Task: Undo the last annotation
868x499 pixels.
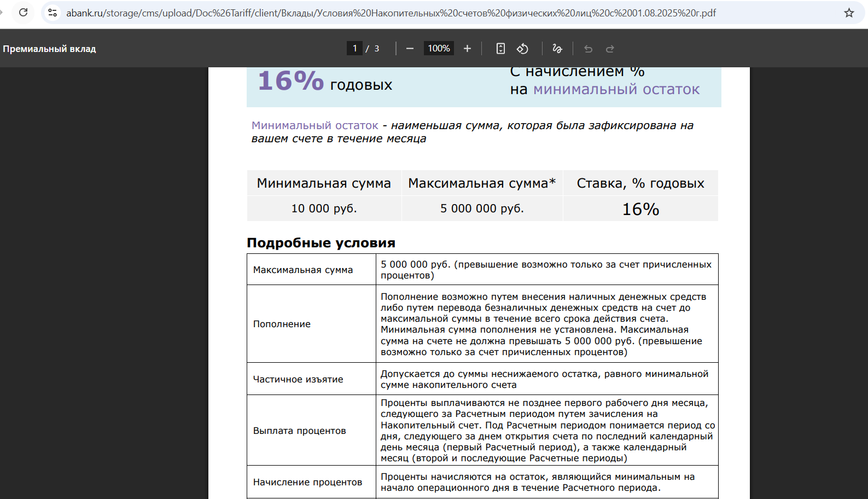Action: 588,49
